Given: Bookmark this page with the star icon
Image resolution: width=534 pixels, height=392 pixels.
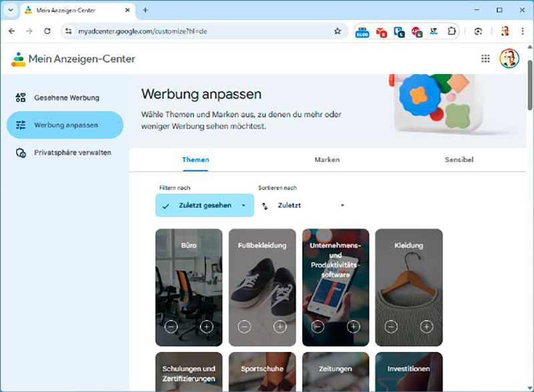Looking at the screenshot, I should [338, 31].
